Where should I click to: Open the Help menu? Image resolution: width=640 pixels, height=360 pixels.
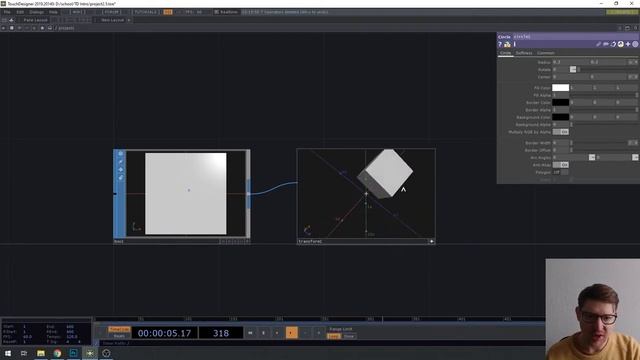[53, 12]
